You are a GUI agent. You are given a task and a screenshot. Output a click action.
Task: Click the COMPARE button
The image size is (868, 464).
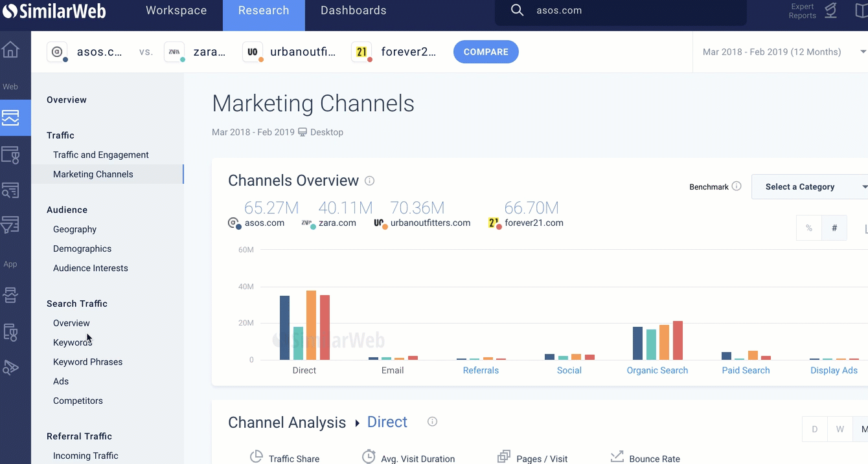pos(486,52)
